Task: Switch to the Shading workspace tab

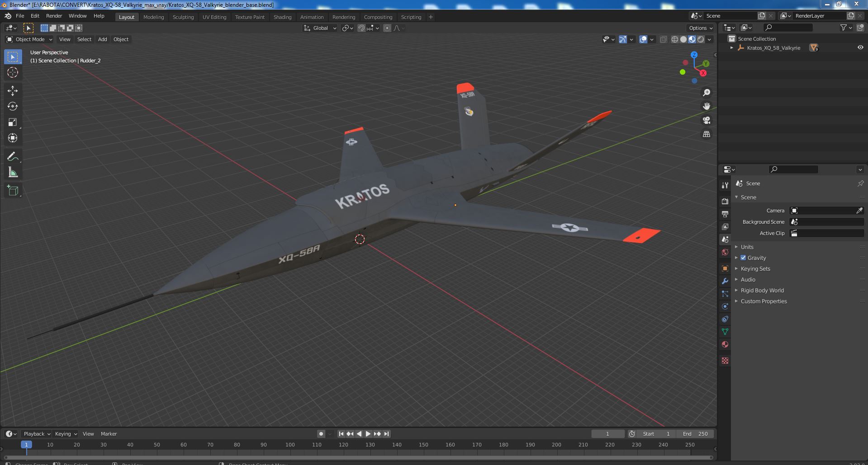Action: 282,17
